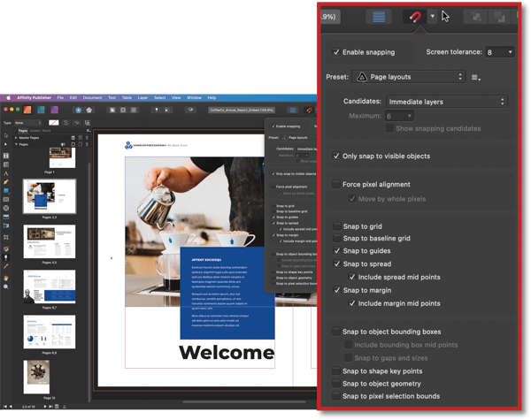
Task: Select the Move tool arrow
Action: (x=6, y=135)
